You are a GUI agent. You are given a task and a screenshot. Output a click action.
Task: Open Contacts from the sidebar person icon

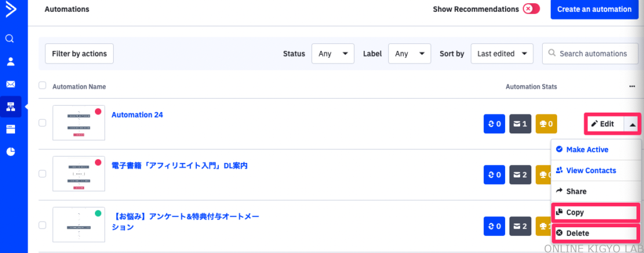pyautogui.click(x=10, y=62)
